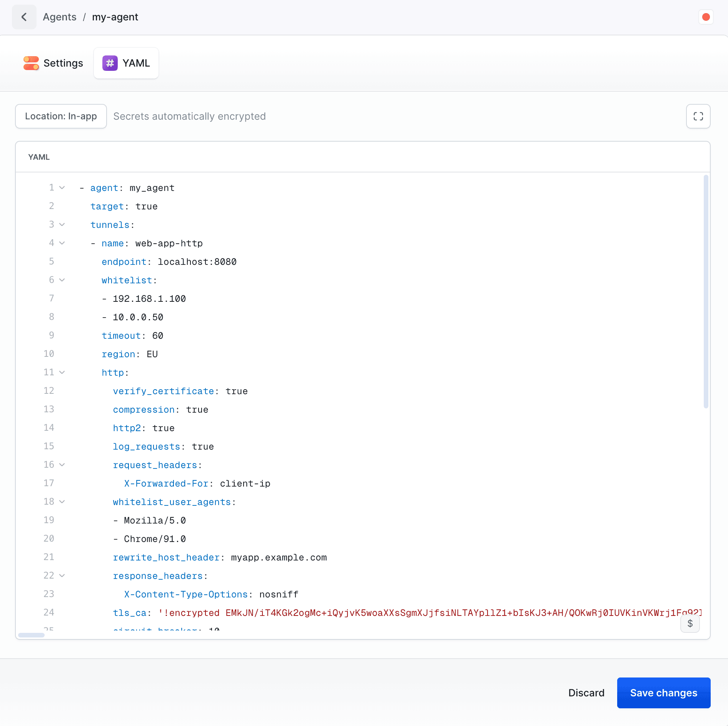This screenshot has height=726, width=728.
Task: Collapse the tunnels section
Action: click(62, 224)
